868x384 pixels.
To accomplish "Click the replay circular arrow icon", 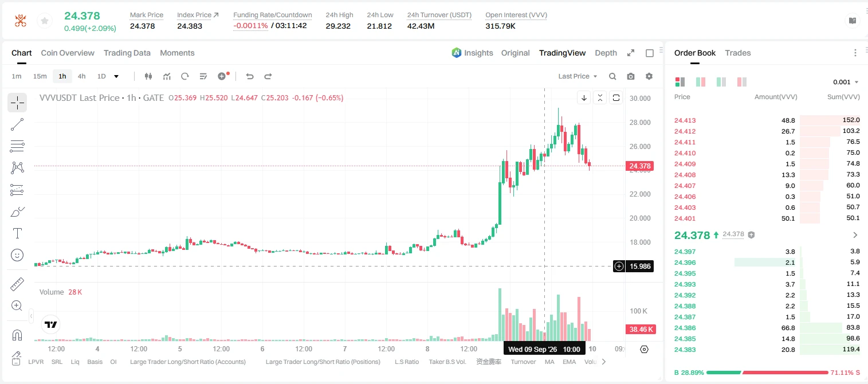I will tap(185, 76).
